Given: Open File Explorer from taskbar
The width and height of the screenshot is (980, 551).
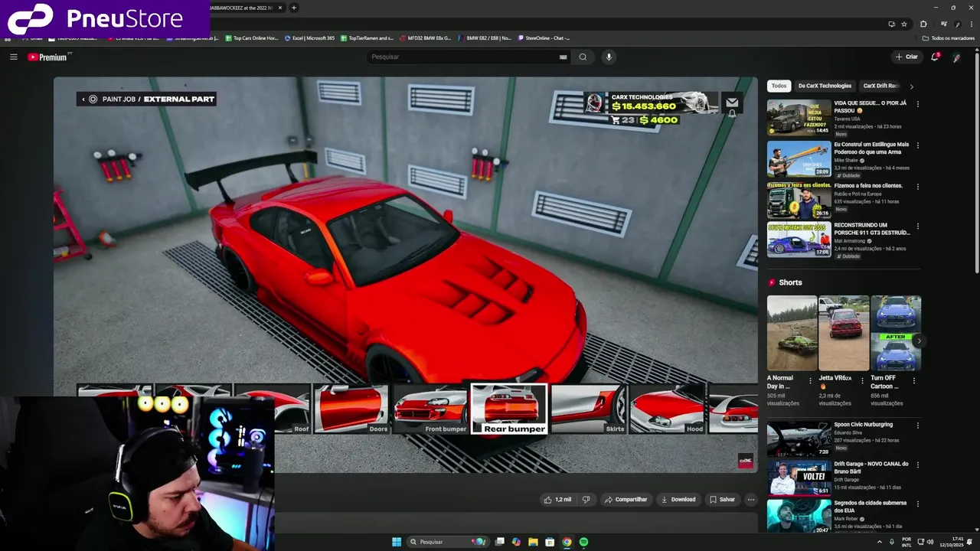Looking at the screenshot, I should point(533,542).
